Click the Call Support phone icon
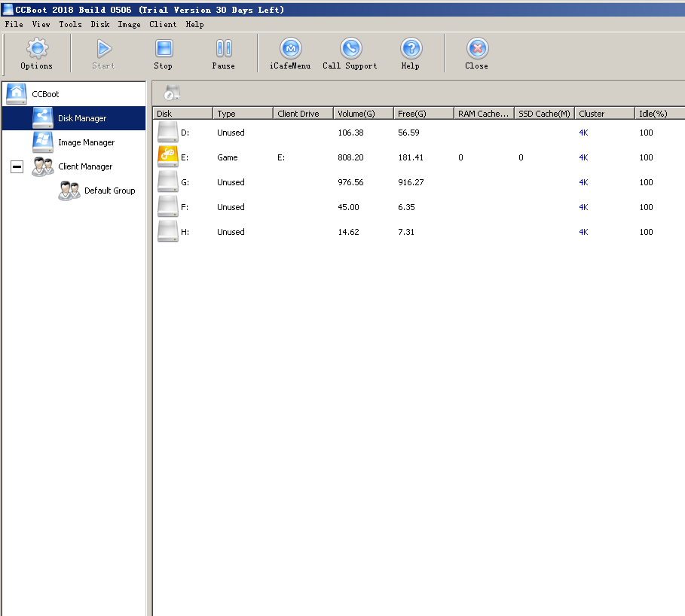This screenshot has width=685, height=616. 351,48
